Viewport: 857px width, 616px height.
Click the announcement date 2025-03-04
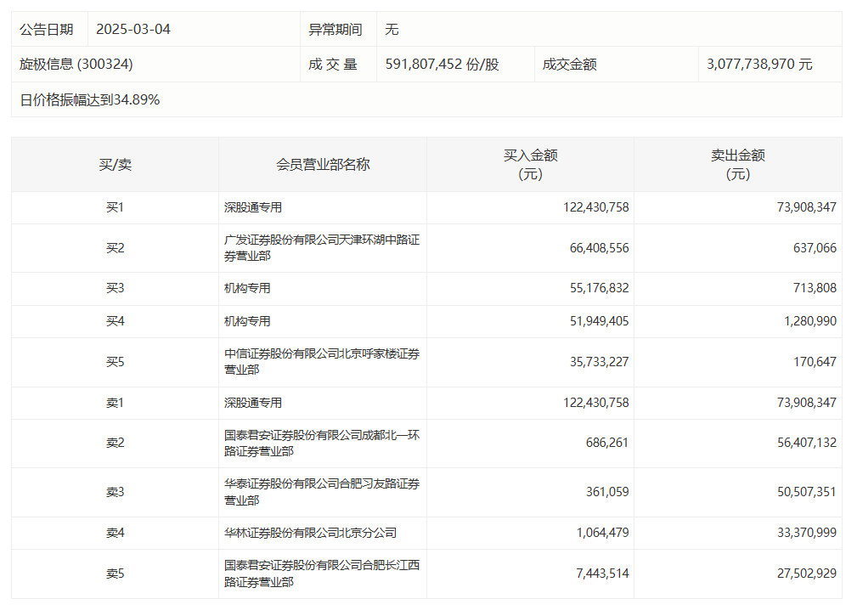click(133, 29)
